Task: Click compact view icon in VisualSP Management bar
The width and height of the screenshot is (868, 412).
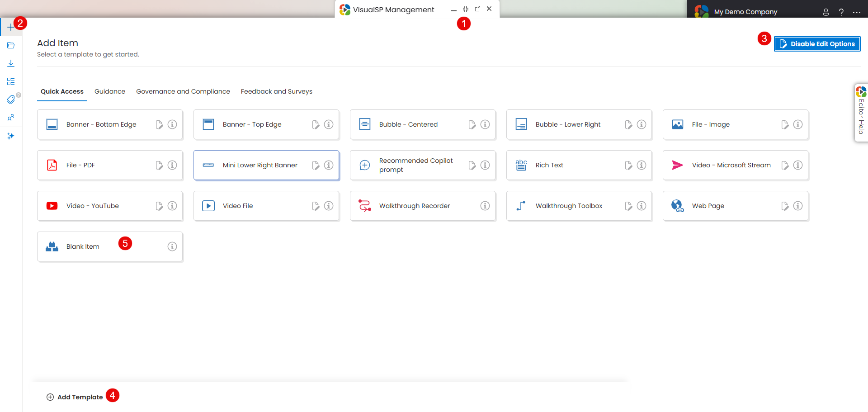Action: tap(466, 9)
